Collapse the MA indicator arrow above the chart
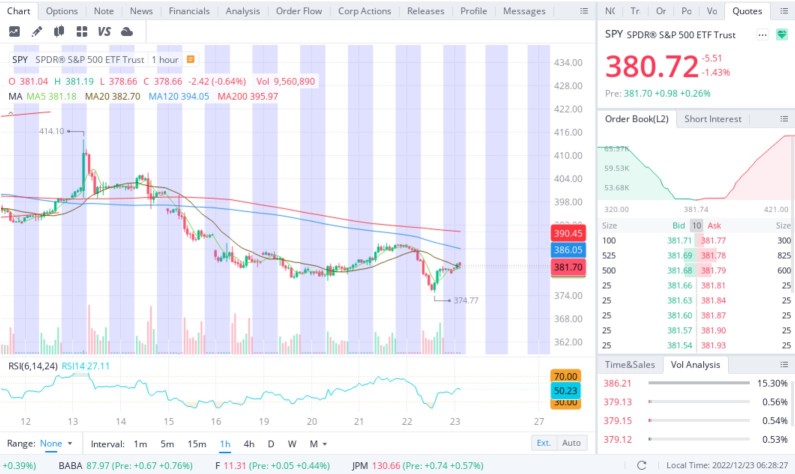The image size is (795, 474). point(11,113)
